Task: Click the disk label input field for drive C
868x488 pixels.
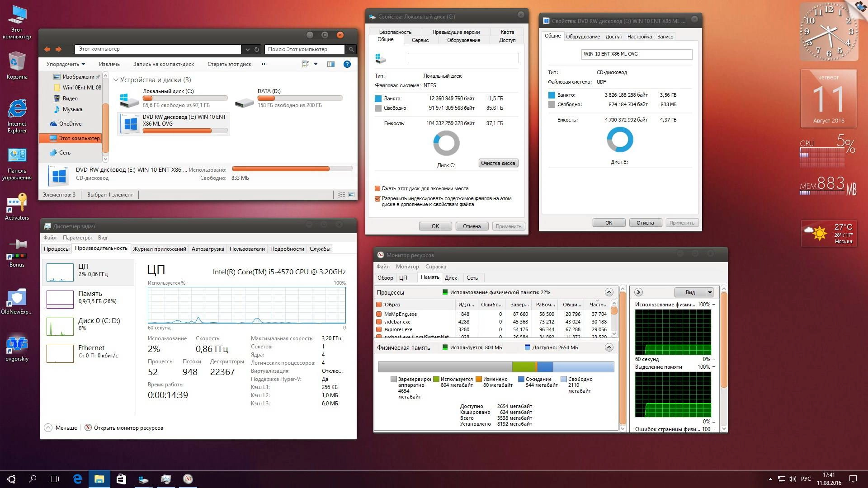Action: (463, 58)
